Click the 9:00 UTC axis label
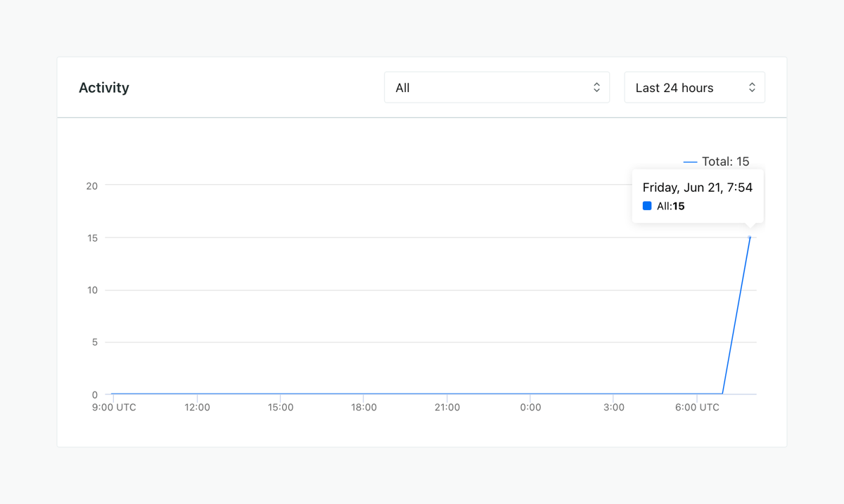 click(114, 406)
